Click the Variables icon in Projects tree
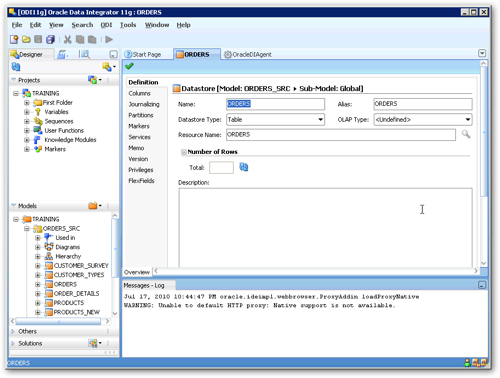The width and height of the screenshot is (500, 378). point(38,112)
